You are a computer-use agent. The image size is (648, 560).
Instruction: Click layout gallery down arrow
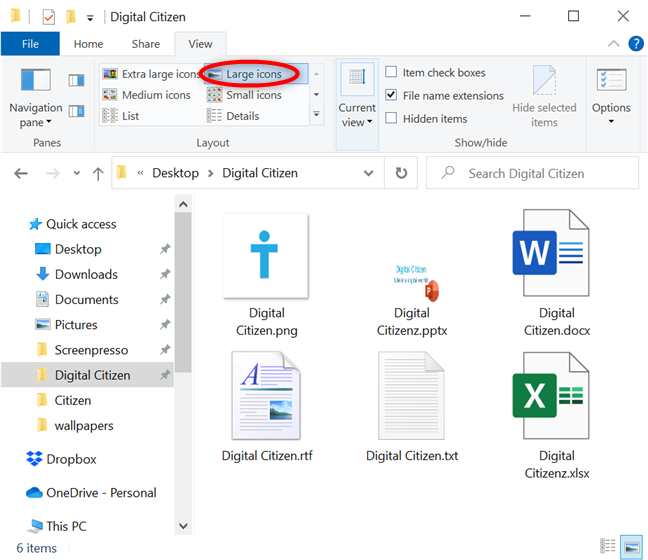(x=316, y=95)
